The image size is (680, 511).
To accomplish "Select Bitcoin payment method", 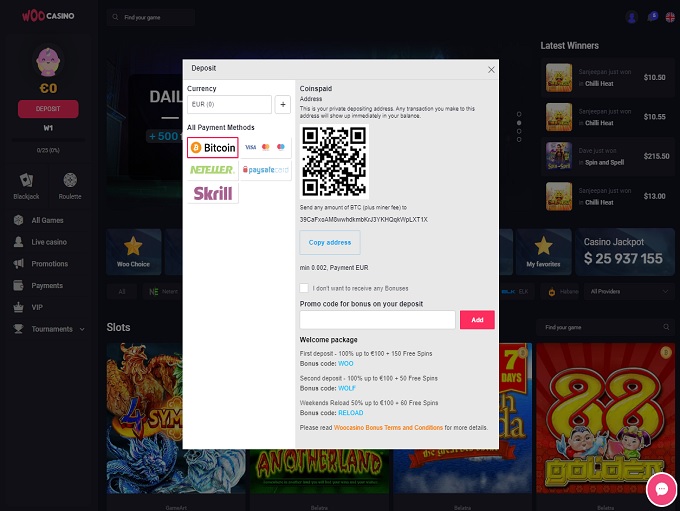I will (212, 147).
